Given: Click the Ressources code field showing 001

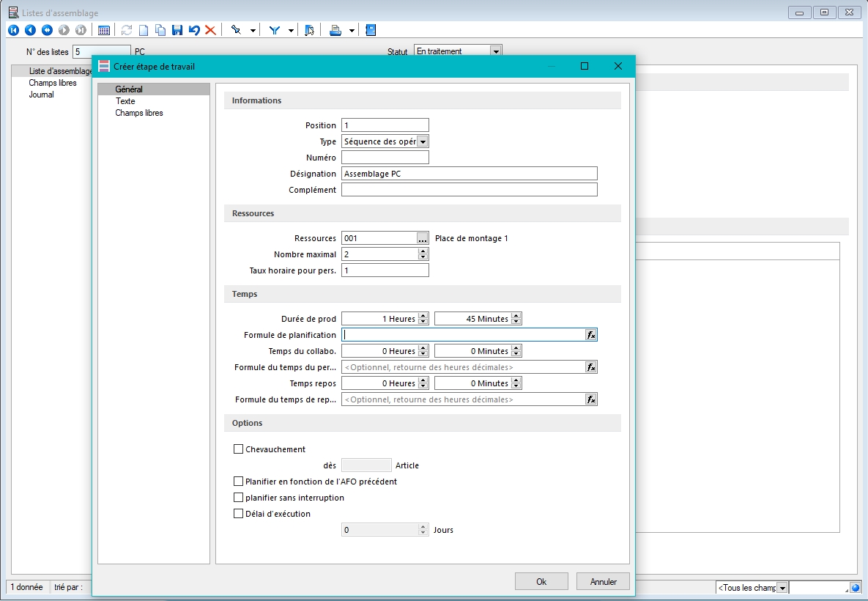Looking at the screenshot, I should pyautogui.click(x=379, y=238).
